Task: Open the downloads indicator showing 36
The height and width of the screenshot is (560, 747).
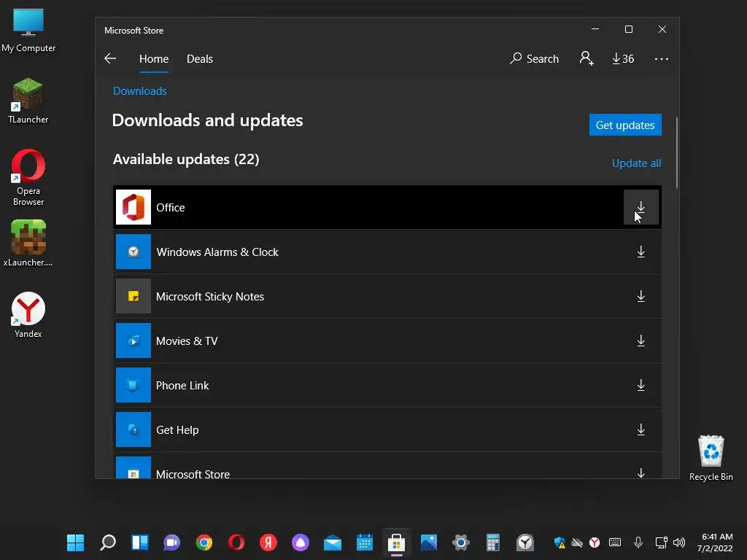Action: point(623,58)
